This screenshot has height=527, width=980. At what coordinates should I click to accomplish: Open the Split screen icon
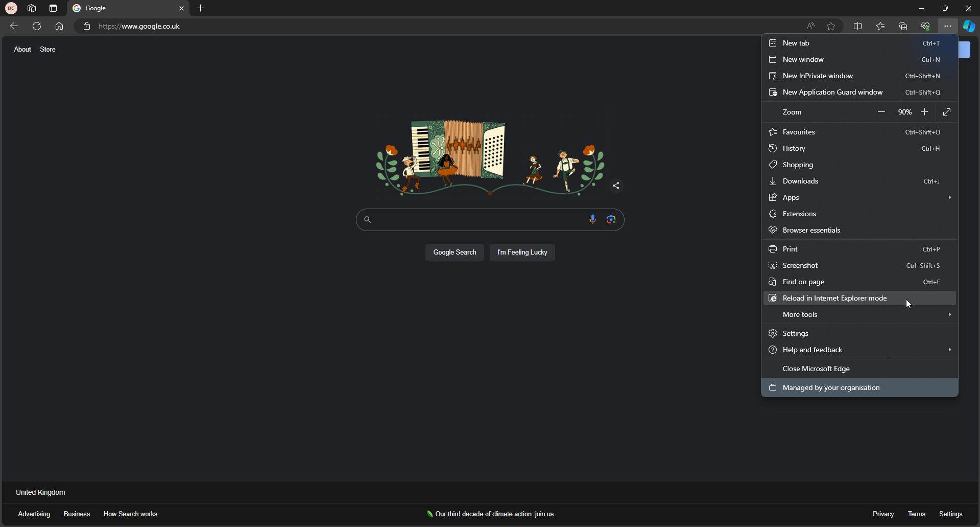(x=858, y=26)
